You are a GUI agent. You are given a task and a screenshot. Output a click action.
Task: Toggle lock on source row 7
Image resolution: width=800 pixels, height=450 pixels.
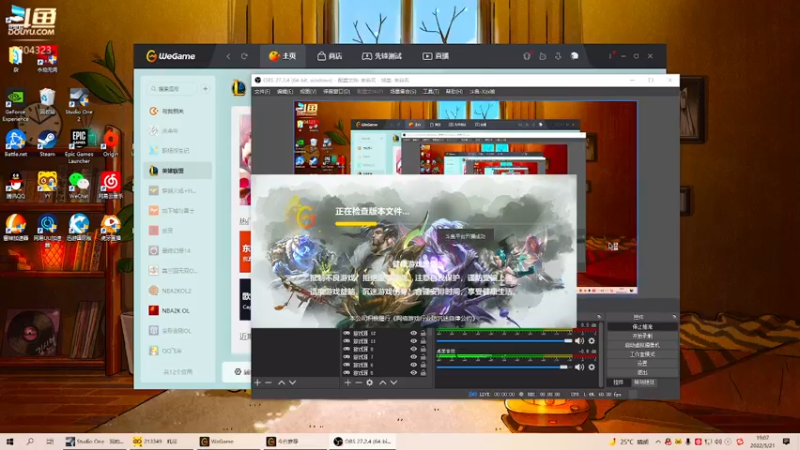[423, 357]
